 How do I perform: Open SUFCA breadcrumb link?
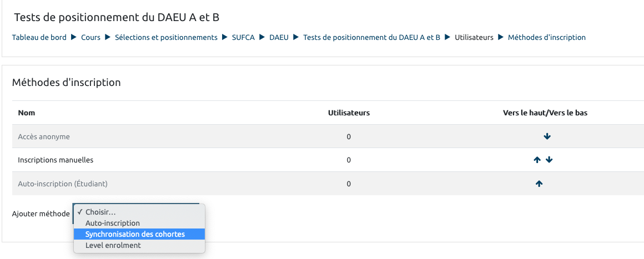[x=243, y=38]
